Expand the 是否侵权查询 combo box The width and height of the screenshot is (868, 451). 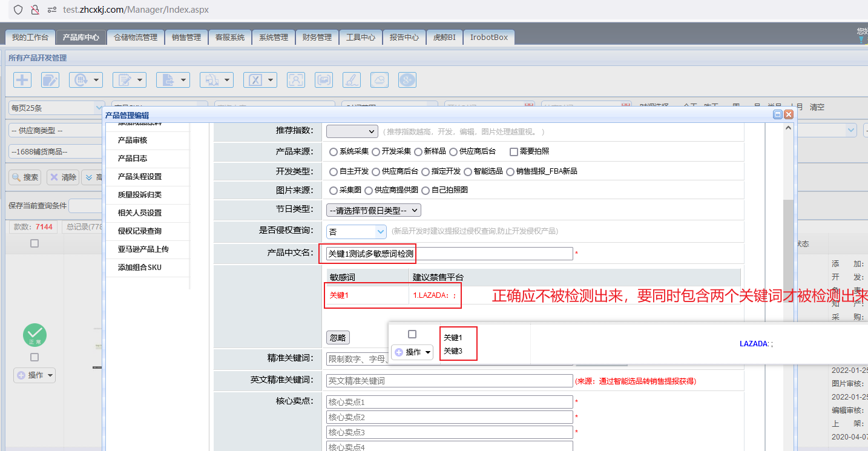tap(381, 231)
